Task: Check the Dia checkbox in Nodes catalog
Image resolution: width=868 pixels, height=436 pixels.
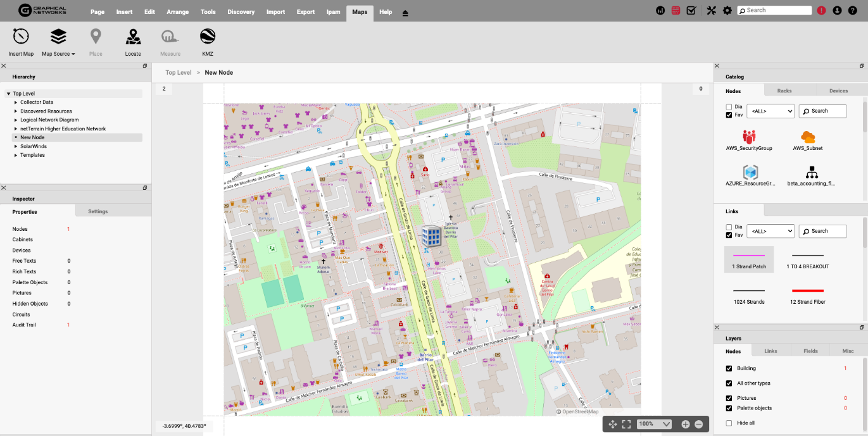Action: pos(729,107)
